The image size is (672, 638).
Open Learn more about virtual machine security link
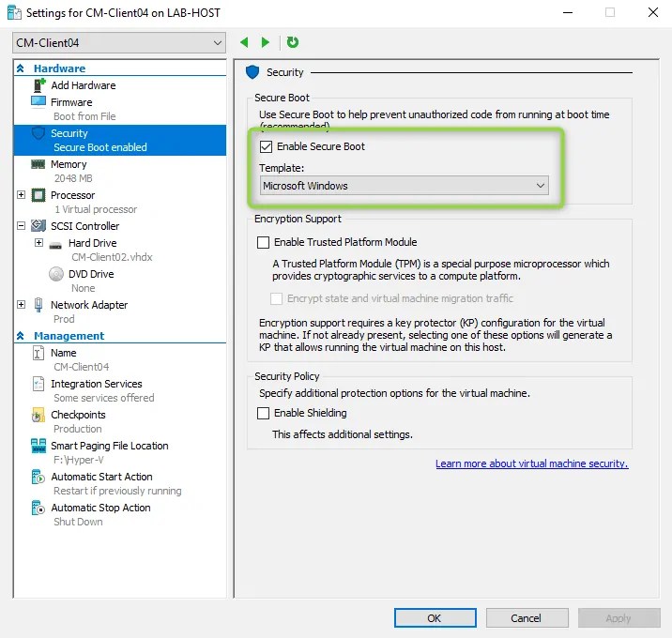tap(532, 464)
